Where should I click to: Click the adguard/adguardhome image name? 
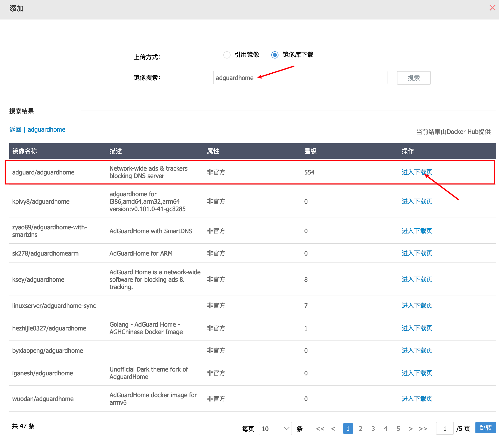pos(43,172)
